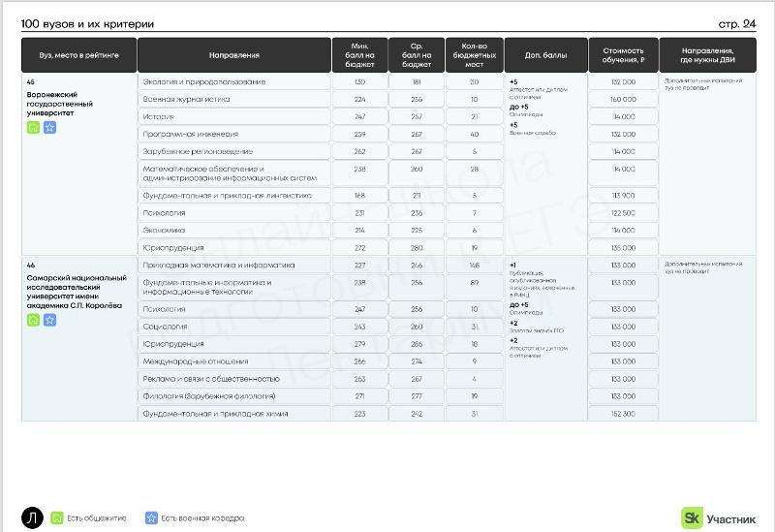Image resolution: width=775 pixels, height=532 pixels.
Task: Select the 'Военная журналистика' direction cell
Action: pos(233,99)
